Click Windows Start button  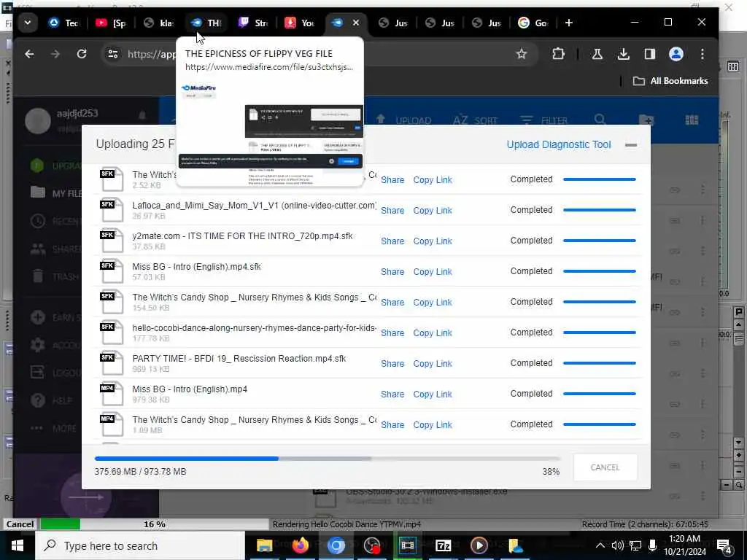pyautogui.click(x=18, y=545)
